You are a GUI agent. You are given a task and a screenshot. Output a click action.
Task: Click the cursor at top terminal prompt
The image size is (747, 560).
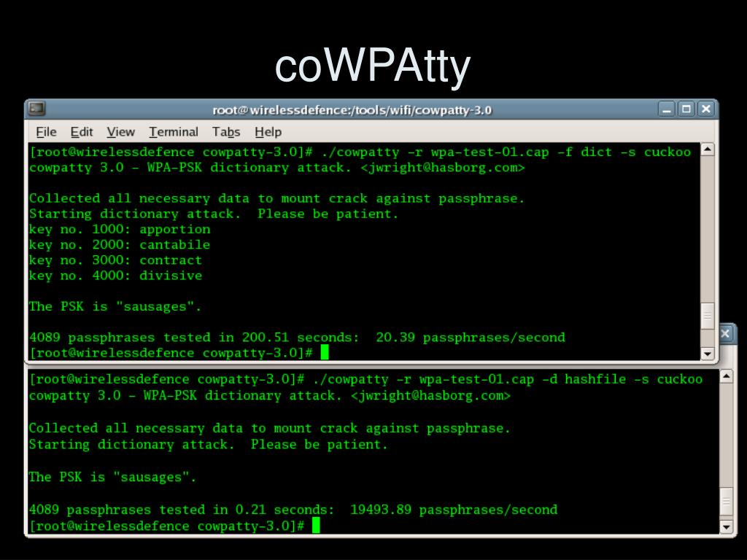(325, 352)
